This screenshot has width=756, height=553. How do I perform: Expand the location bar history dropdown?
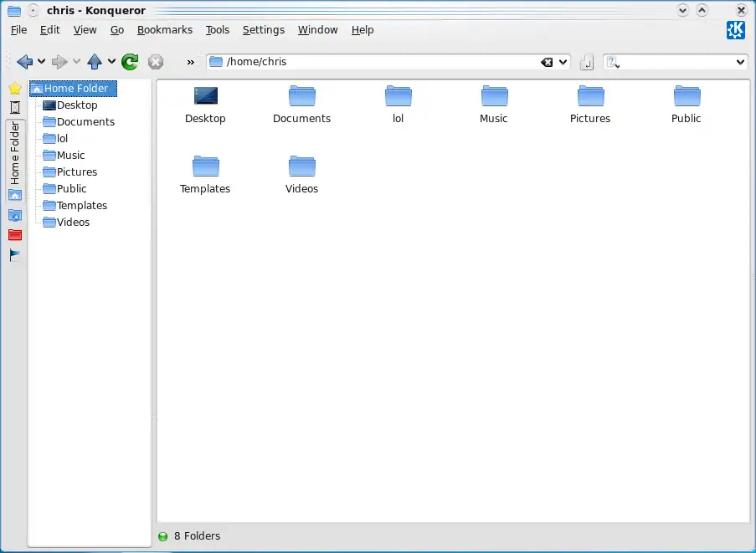(563, 62)
